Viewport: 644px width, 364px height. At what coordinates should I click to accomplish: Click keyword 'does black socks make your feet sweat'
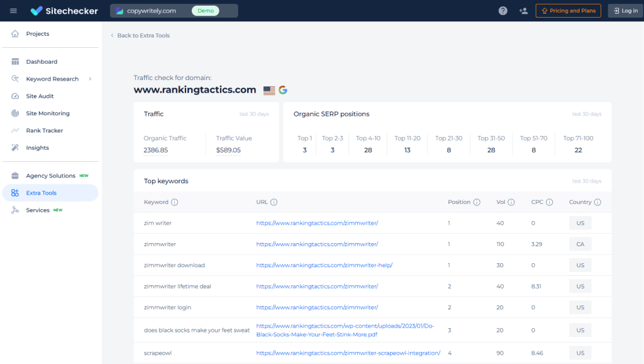197,330
